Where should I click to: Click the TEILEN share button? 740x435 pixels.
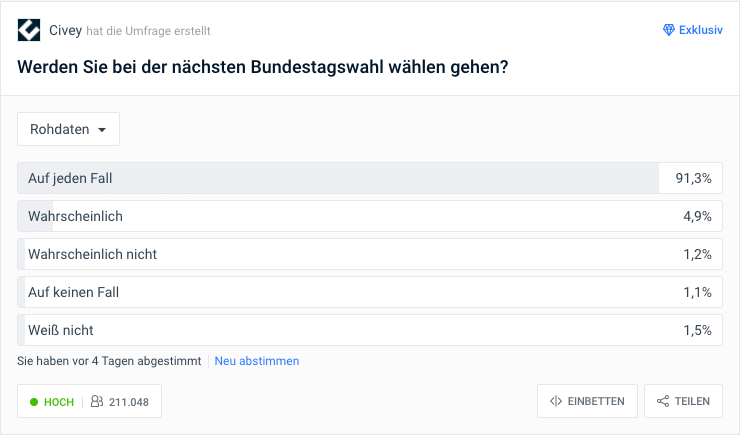tap(683, 402)
